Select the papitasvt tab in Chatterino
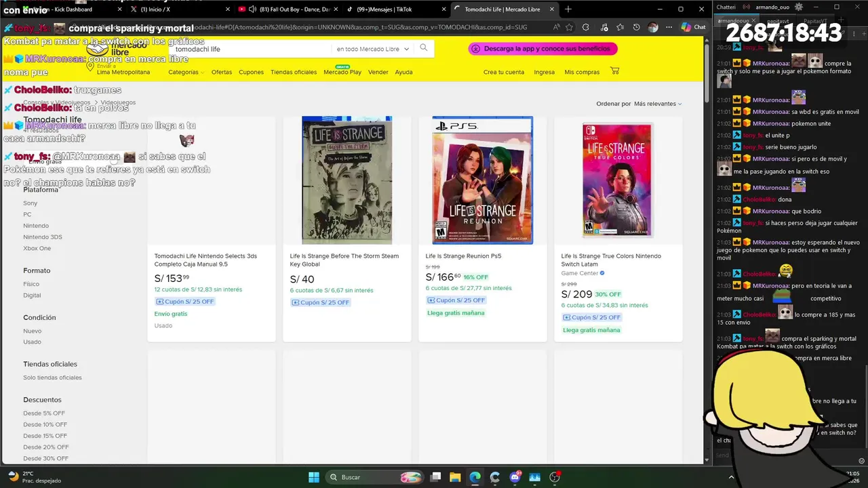 (777, 21)
